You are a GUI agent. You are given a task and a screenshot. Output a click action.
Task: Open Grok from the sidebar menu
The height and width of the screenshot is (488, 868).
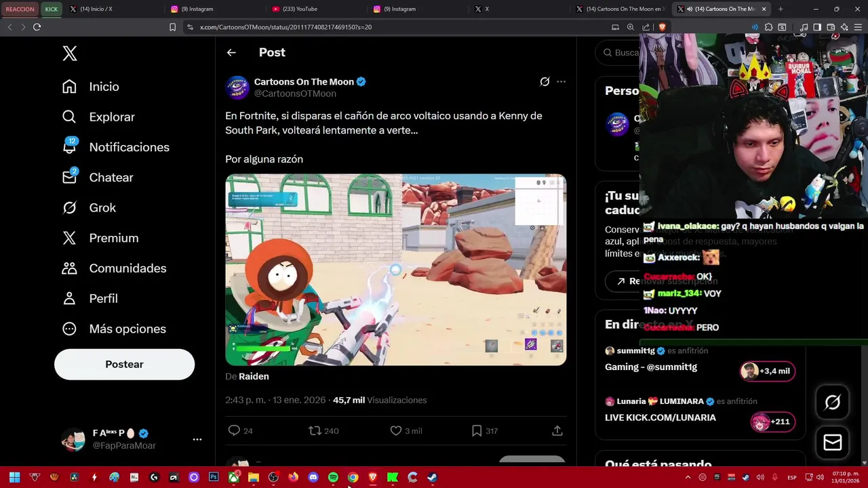[90, 207]
